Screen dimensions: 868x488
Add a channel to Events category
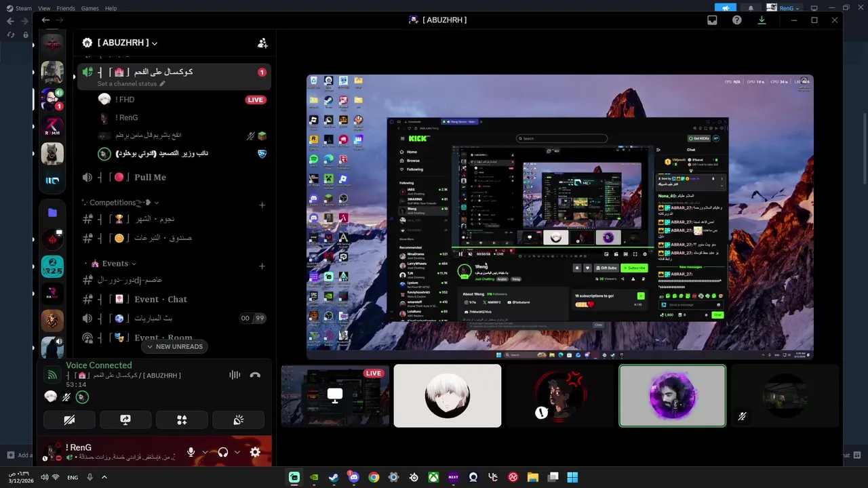tap(262, 266)
